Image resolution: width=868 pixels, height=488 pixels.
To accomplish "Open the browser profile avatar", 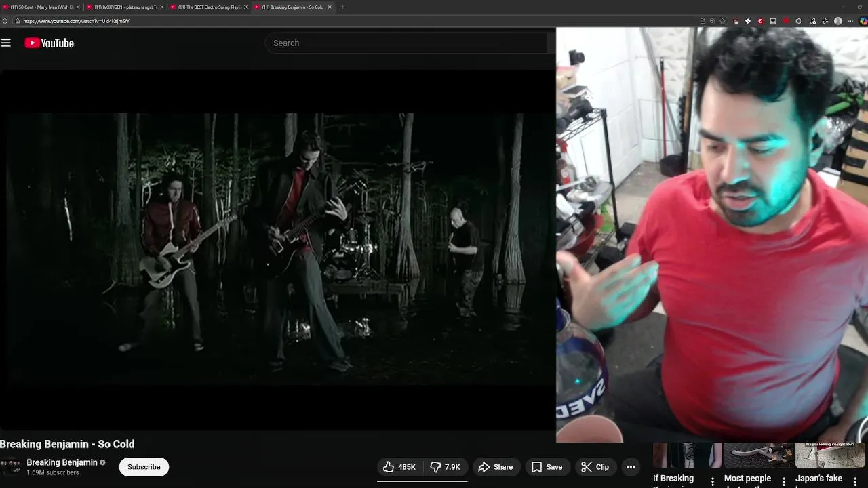I will click(838, 21).
